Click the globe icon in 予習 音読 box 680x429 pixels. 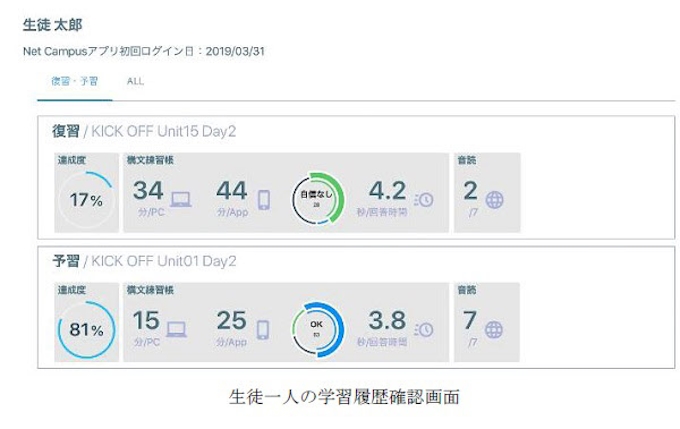tap(494, 329)
